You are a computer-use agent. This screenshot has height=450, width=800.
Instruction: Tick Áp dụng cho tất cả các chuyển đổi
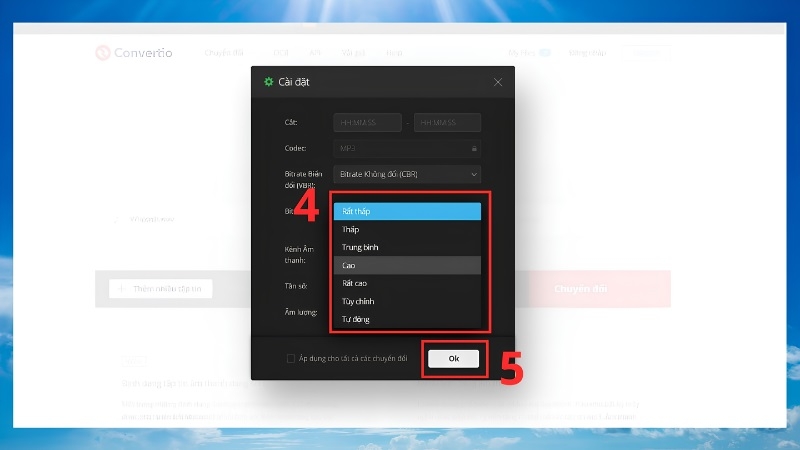(291, 359)
